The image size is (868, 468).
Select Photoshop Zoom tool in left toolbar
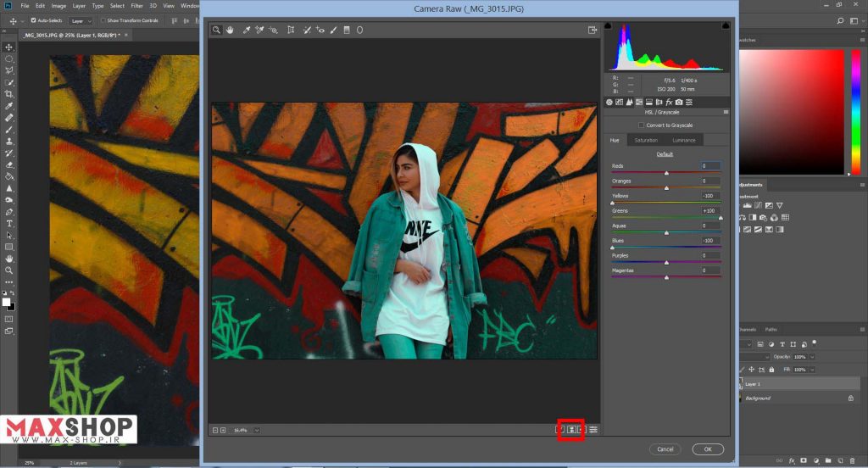click(x=8, y=270)
